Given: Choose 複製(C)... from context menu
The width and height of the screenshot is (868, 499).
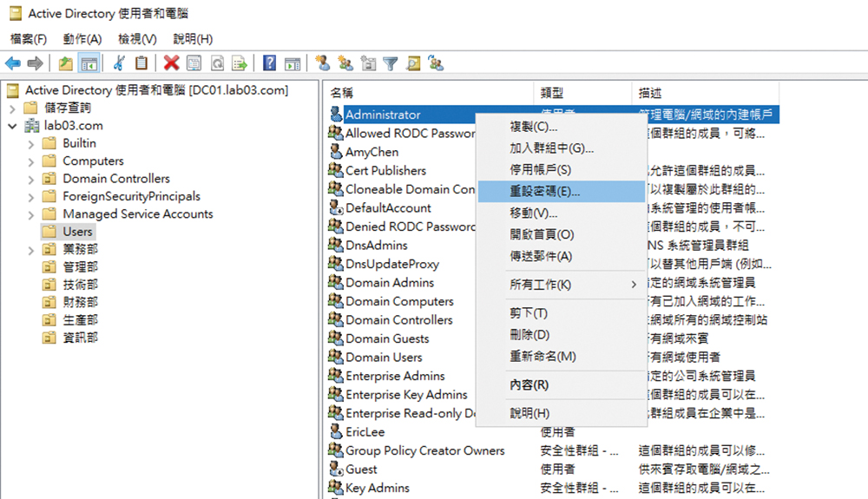Looking at the screenshot, I should click(562, 127).
